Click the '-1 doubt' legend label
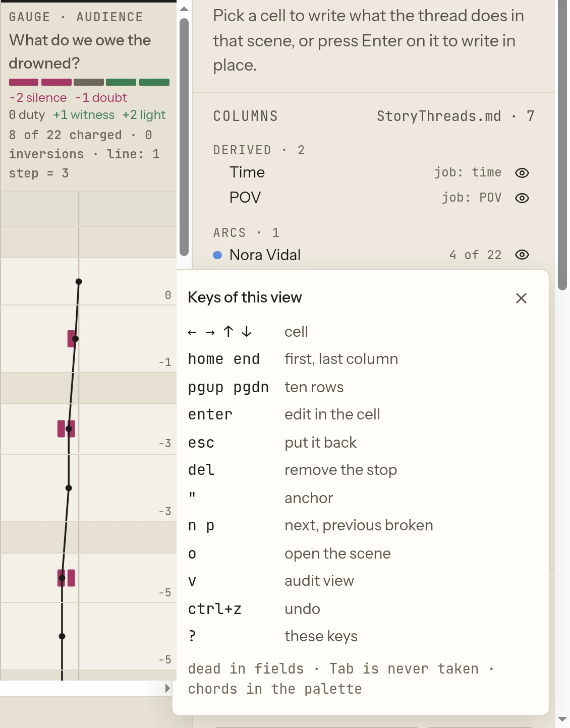Image resolution: width=570 pixels, height=728 pixels. [101, 98]
